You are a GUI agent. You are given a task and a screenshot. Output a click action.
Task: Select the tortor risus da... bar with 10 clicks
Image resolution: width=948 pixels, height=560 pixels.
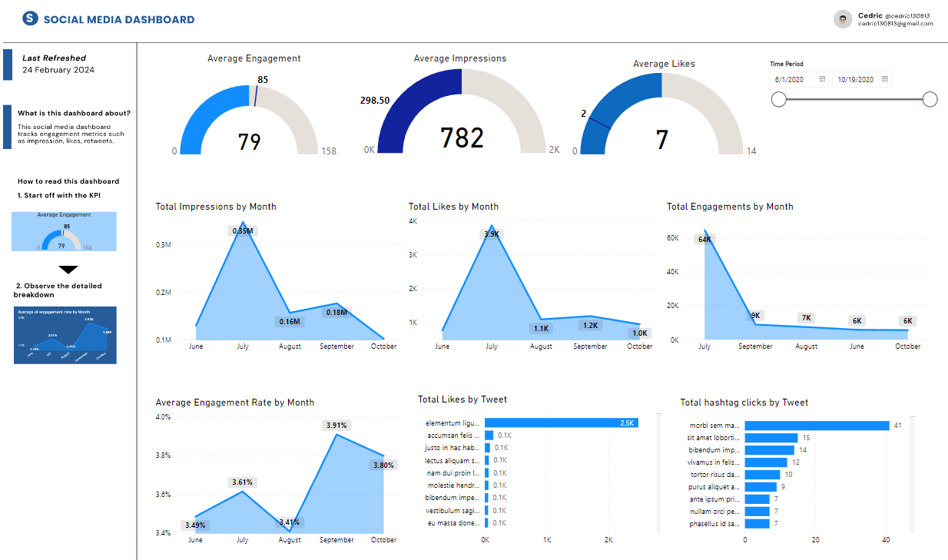tap(763, 475)
